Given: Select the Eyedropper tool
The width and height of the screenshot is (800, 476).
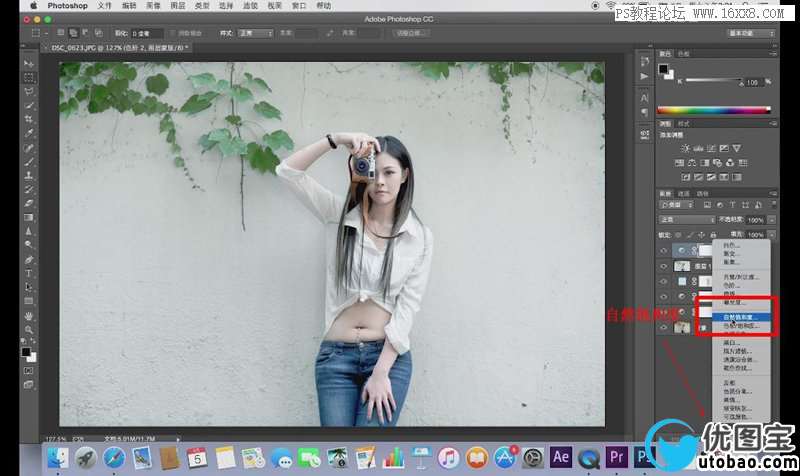Looking at the screenshot, I should tap(29, 134).
